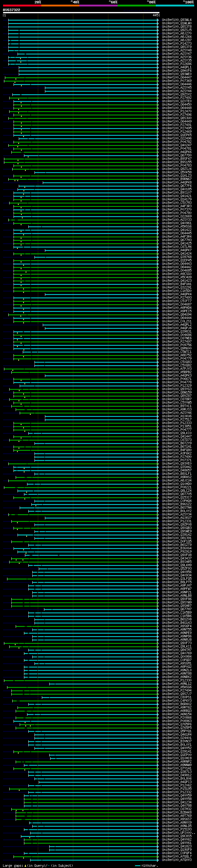
Task: Click the purple ~60% identity legend bar
Action: [x=99, y=6]
